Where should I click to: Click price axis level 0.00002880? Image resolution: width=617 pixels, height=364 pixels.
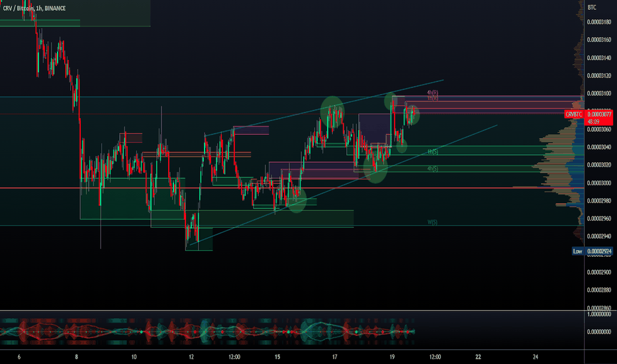[599, 290]
